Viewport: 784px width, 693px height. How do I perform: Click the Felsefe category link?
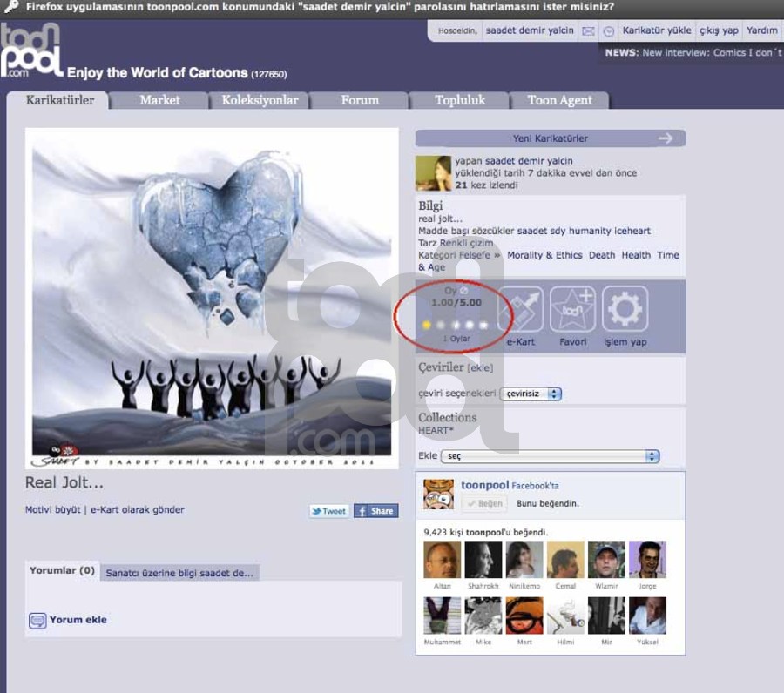[x=475, y=255]
